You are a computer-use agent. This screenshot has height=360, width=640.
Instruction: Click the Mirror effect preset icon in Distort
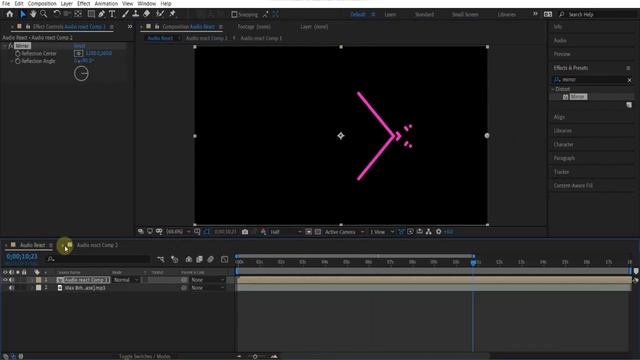tap(565, 97)
